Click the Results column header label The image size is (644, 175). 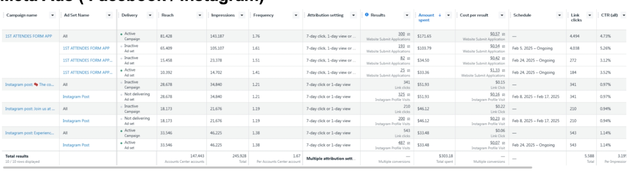tap(378, 15)
